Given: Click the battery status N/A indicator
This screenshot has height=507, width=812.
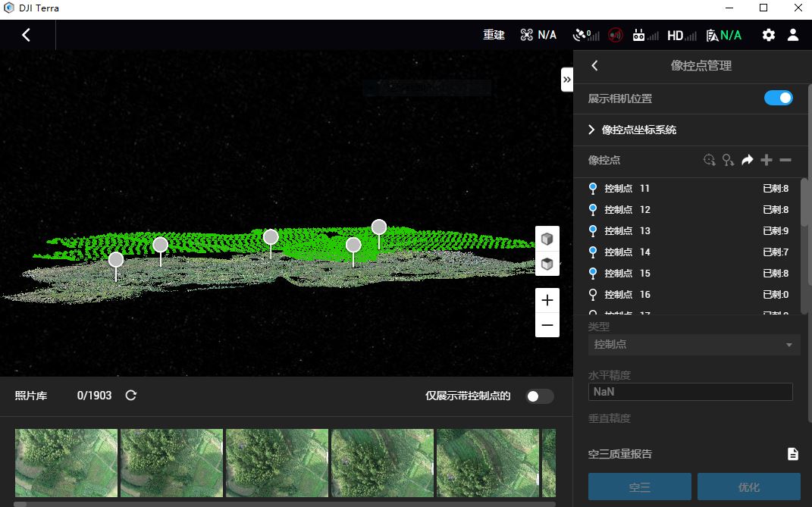Looking at the screenshot, I should click(x=723, y=35).
